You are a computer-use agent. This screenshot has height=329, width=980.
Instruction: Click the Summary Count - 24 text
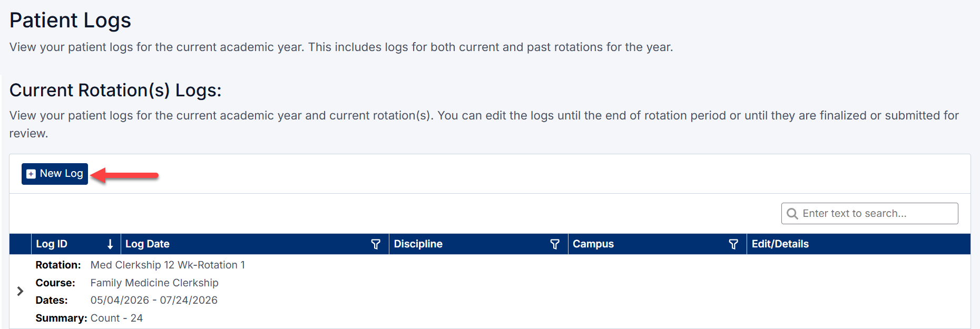[x=117, y=318]
